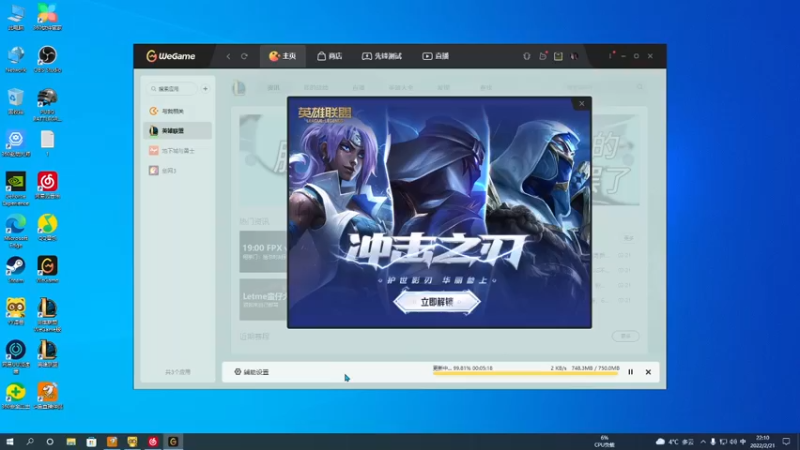Click the app search field in sidebar

[x=172, y=89]
